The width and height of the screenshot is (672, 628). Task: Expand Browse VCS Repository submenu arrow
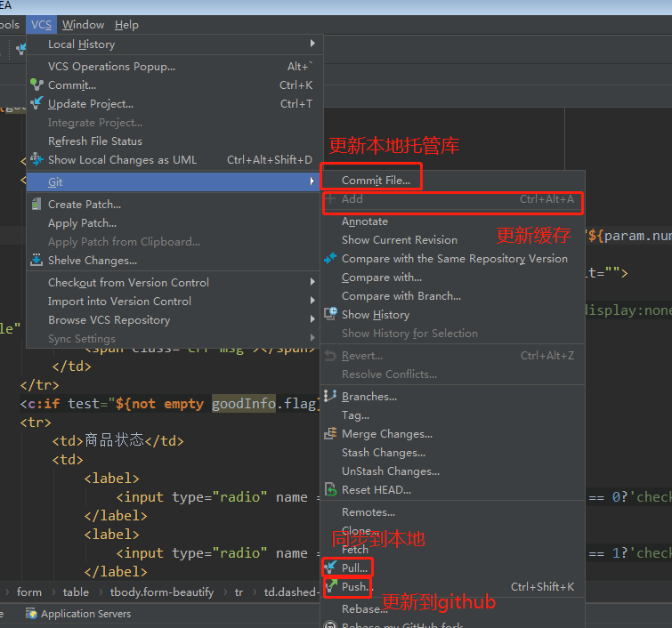312,319
